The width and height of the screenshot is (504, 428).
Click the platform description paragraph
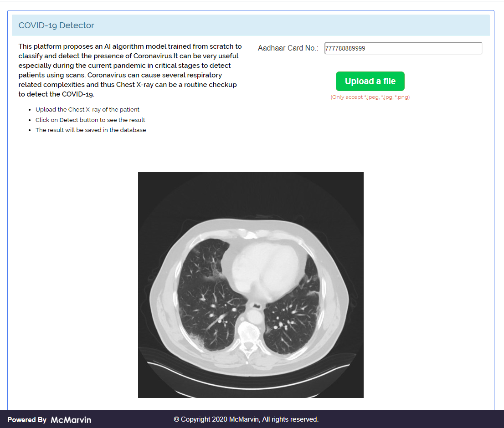click(x=130, y=70)
